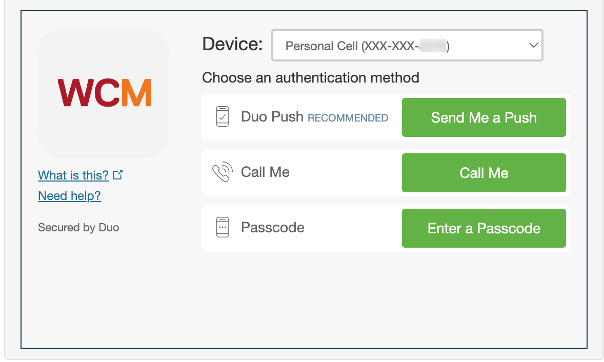Click the Duo Push label text
The width and height of the screenshot is (604, 362).
(272, 117)
